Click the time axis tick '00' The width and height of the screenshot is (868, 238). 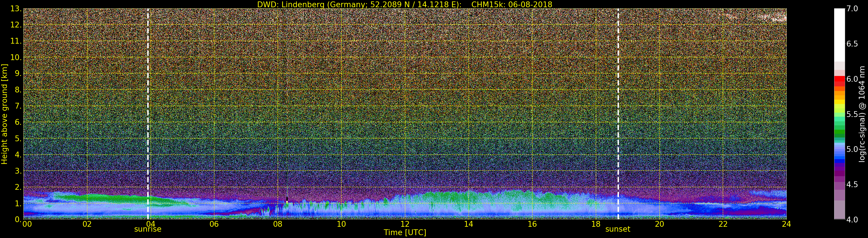point(27,224)
